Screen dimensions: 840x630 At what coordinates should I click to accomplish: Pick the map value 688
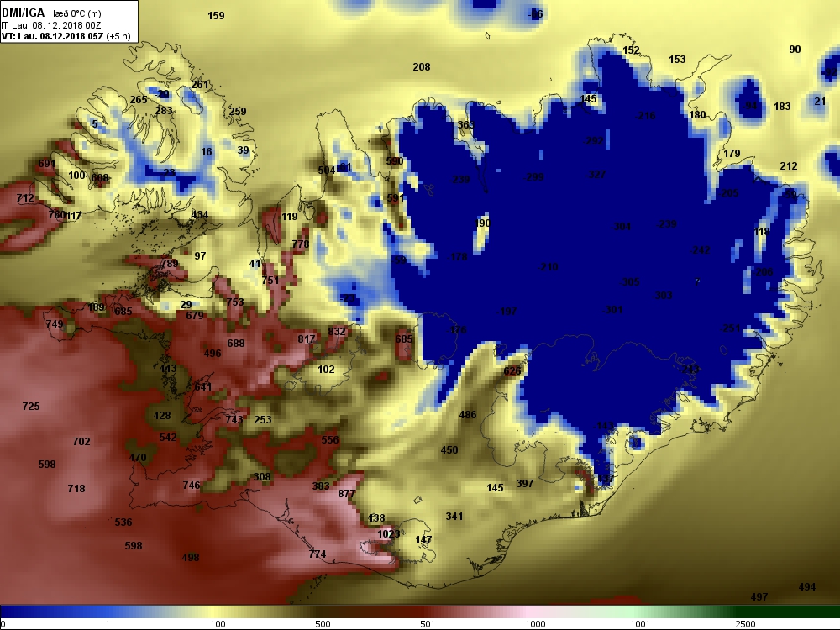pos(236,344)
